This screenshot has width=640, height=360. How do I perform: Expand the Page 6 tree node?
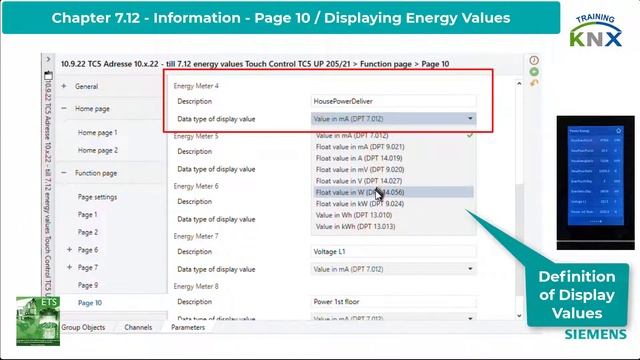pos(69,249)
